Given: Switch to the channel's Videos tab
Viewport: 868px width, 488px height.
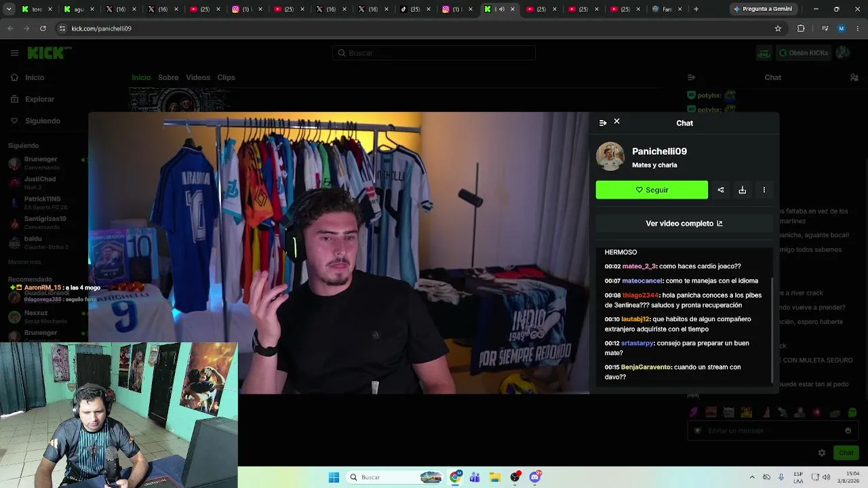Looking at the screenshot, I should click(x=198, y=77).
